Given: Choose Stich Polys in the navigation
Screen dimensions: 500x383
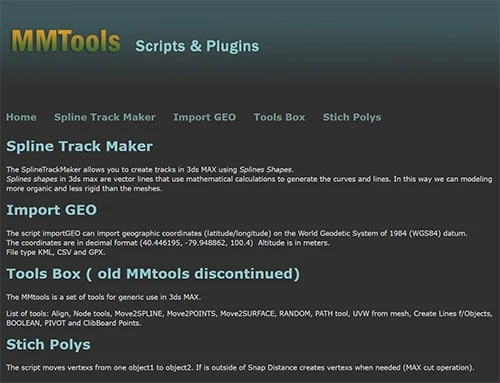Looking at the screenshot, I should [352, 117].
